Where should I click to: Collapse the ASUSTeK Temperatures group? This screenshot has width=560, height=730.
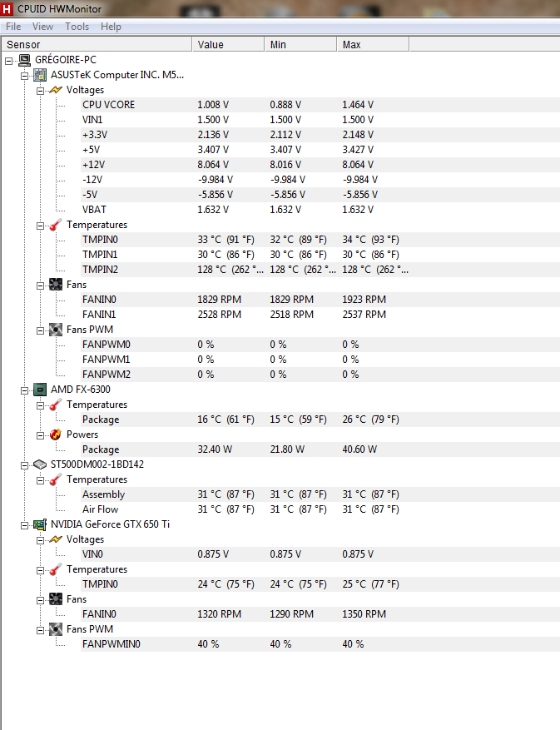point(40,226)
